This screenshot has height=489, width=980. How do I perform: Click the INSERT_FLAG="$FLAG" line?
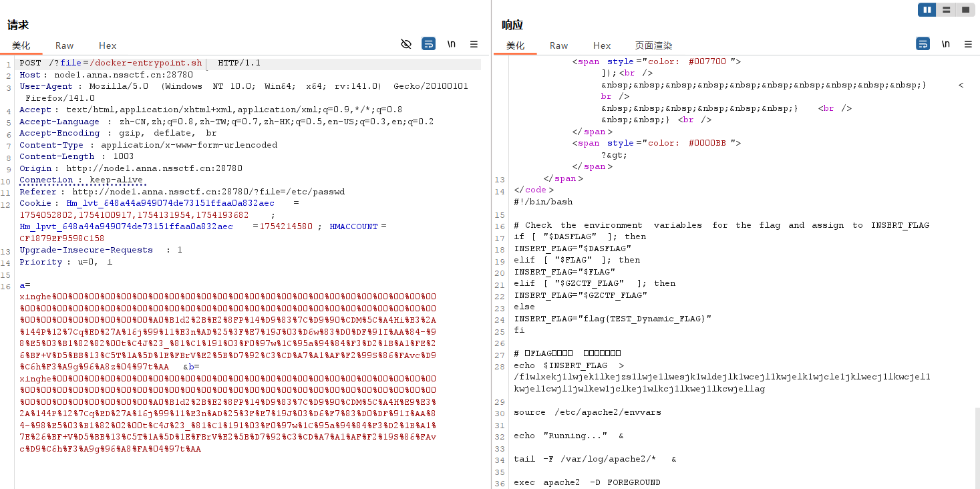tap(565, 272)
